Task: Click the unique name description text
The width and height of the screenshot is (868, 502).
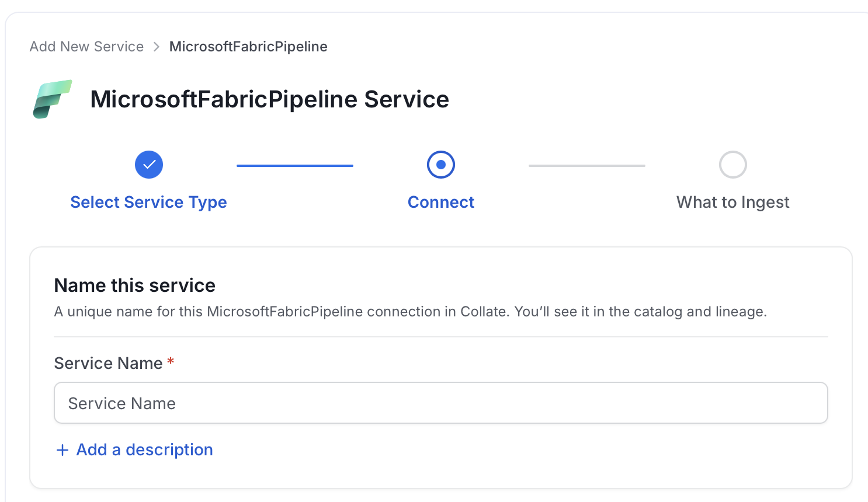Action: click(x=411, y=312)
